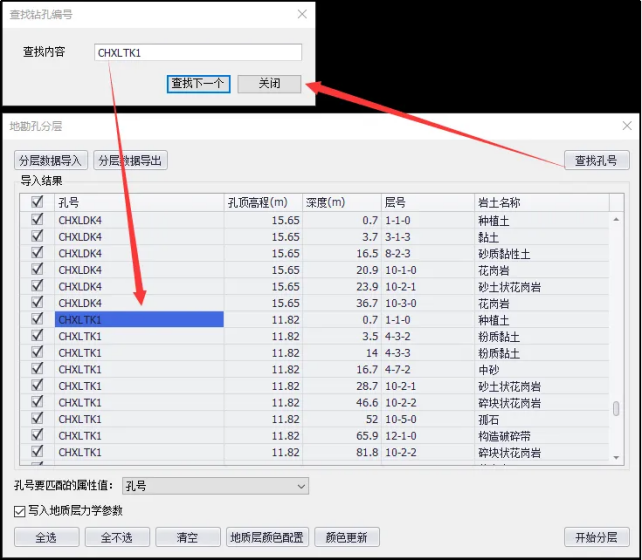The width and height of the screenshot is (642, 560).
Task: Toggle 写入地质层力学参数 checkbox
Action: 21,511
